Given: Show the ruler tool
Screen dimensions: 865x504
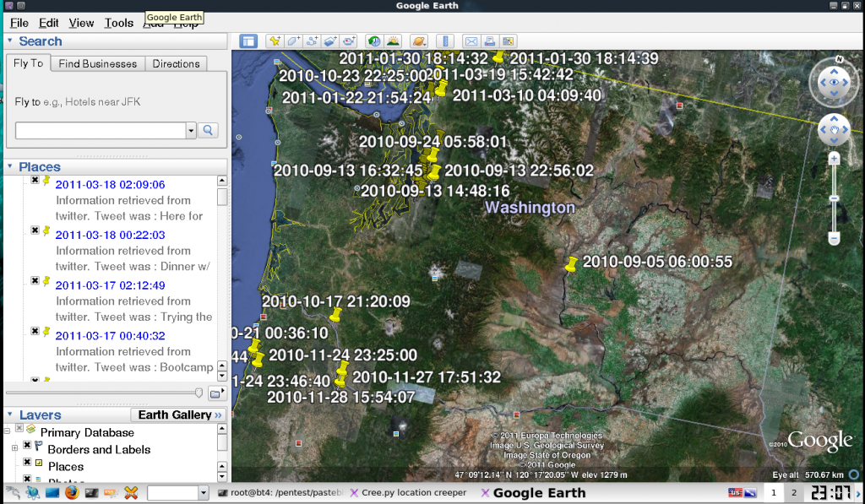Looking at the screenshot, I should click(444, 41).
